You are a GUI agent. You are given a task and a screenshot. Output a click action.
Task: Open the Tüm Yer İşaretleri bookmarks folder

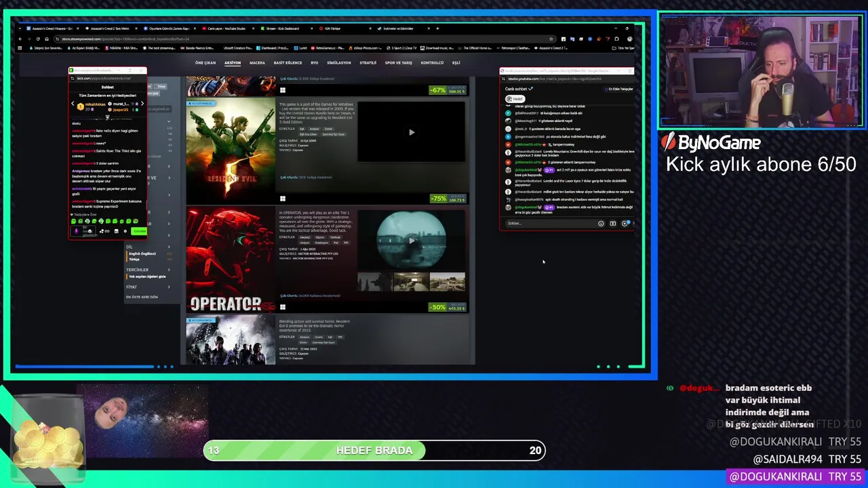(x=622, y=48)
